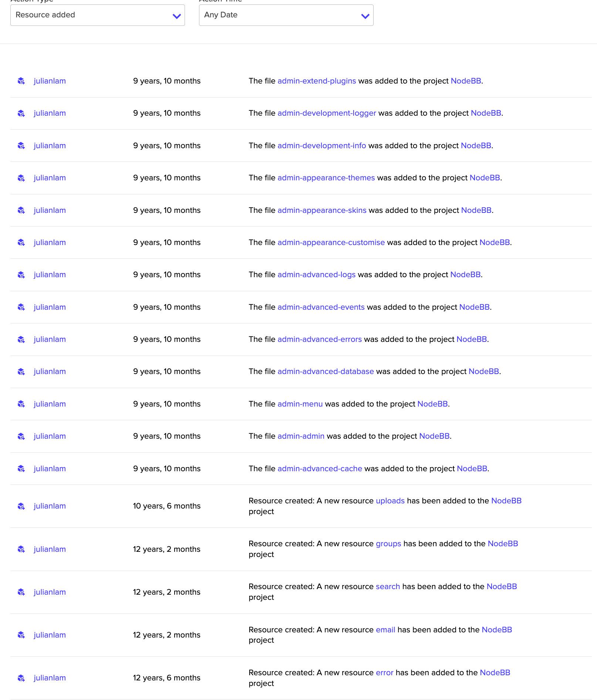Open NodeBB project link in search resource row
597x700 pixels.
click(x=502, y=587)
